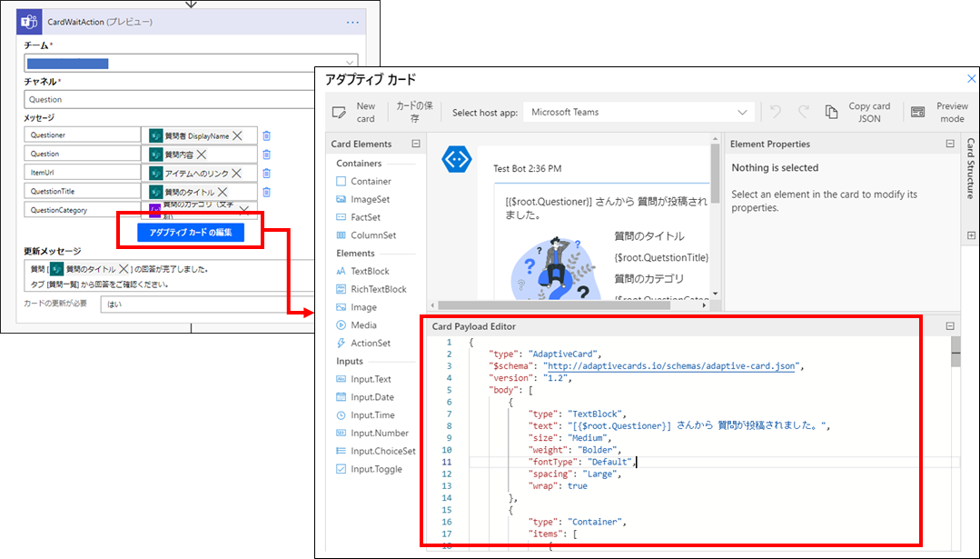
Task: Remove the 質問者 DisplayName token
Action: click(x=237, y=135)
